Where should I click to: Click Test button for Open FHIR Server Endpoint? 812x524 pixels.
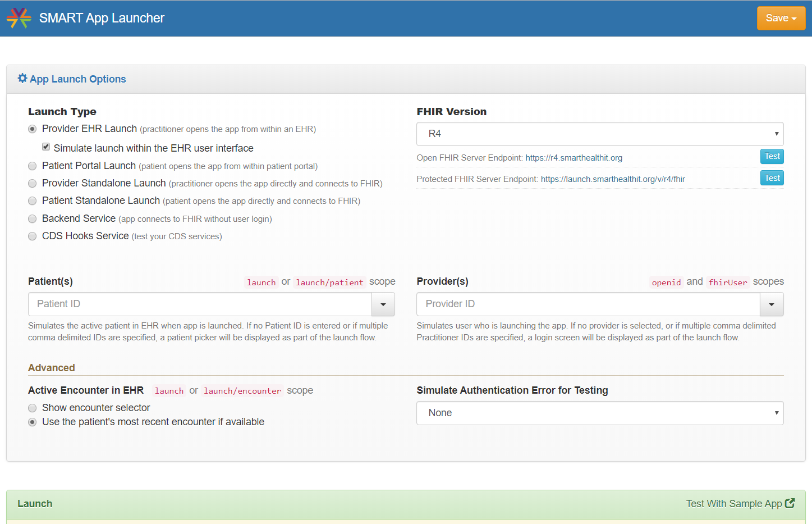(x=772, y=157)
